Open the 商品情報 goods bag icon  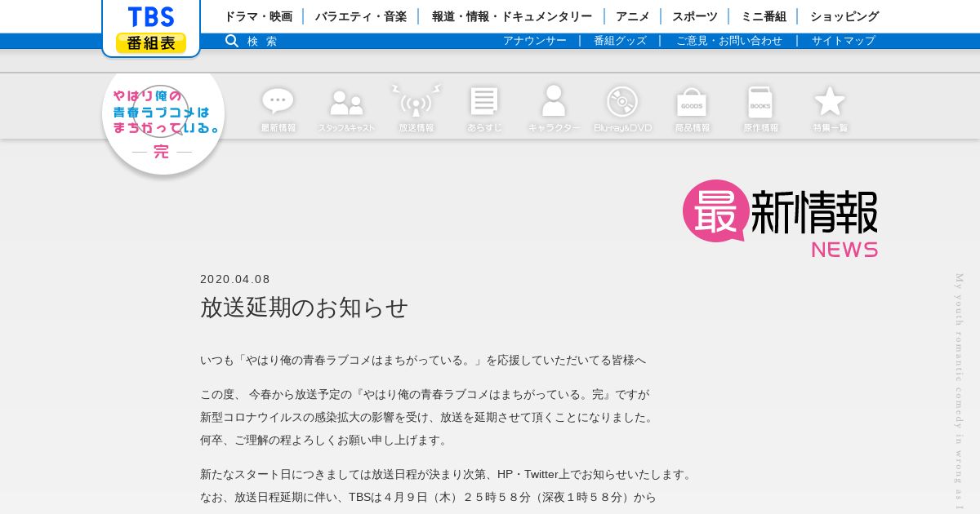pos(692,109)
